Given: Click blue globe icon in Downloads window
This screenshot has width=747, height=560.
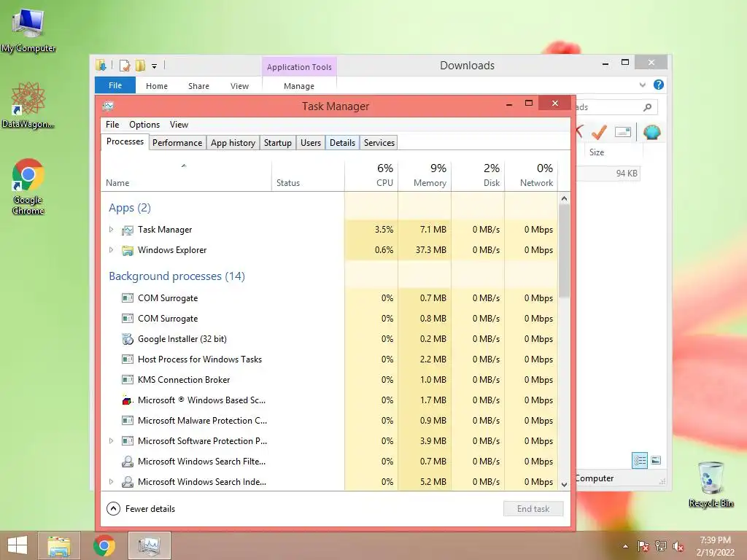Looking at the screenshot, I should pyautogui.click(x=651, y=132).
